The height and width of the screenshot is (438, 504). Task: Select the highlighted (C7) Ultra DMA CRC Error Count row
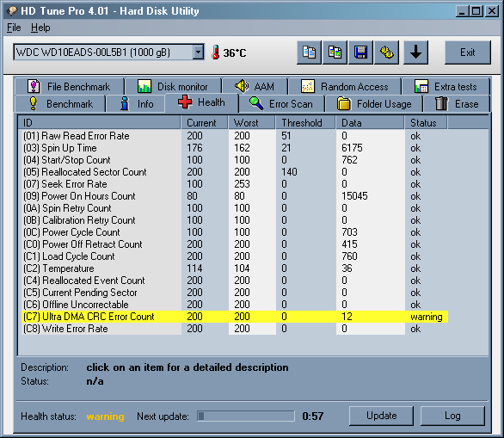235,317
